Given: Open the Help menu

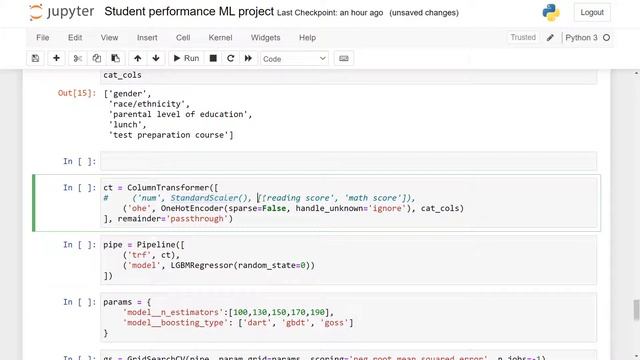Looking at the screenshot, I should [307, 38].
